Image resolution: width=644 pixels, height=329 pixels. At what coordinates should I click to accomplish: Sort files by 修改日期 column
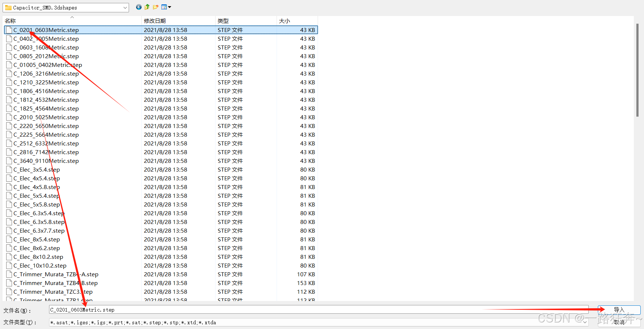pos(178,21)
